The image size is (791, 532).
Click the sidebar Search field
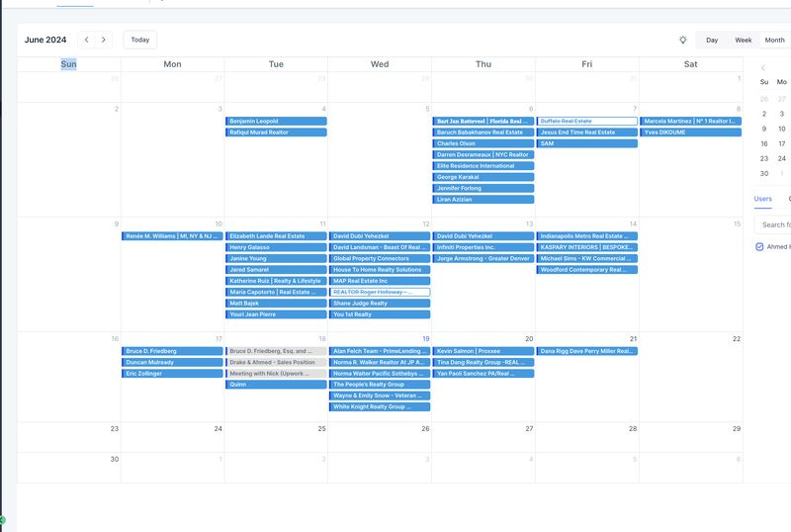(773, 224)
